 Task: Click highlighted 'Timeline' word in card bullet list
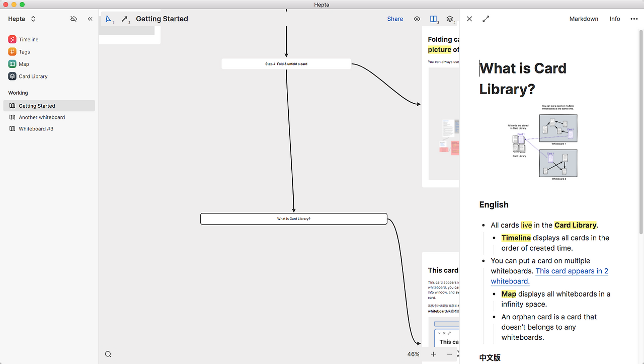[516, 238]
